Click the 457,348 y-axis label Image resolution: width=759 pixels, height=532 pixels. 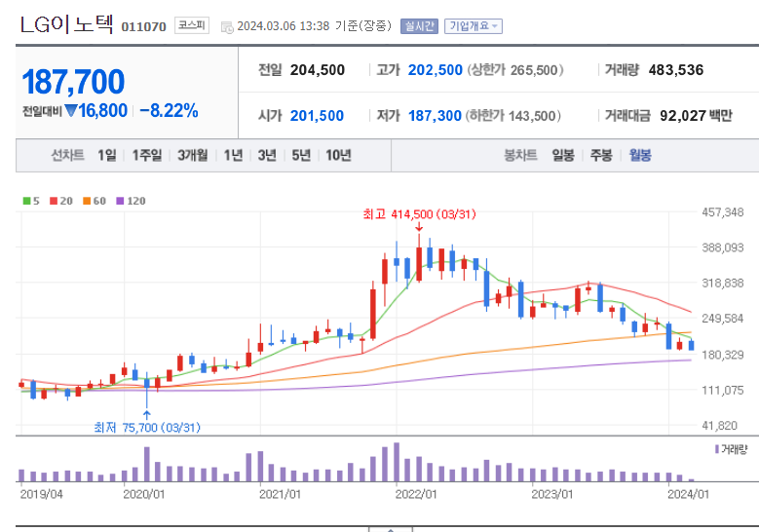coord(723,212)
